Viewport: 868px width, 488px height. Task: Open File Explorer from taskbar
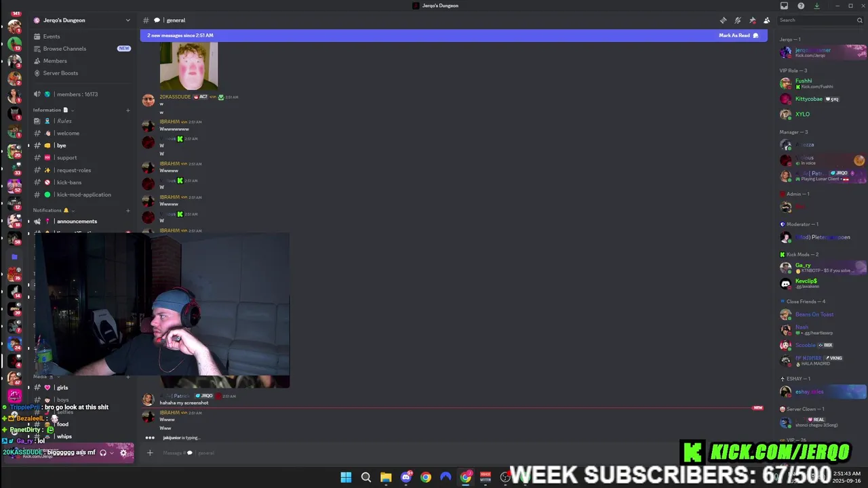click(386, 477)
